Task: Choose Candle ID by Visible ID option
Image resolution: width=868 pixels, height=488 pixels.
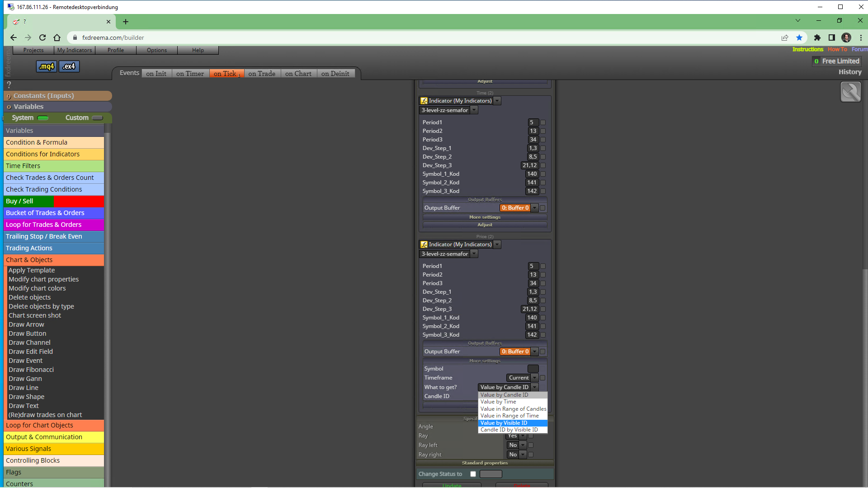Action: 513,430
